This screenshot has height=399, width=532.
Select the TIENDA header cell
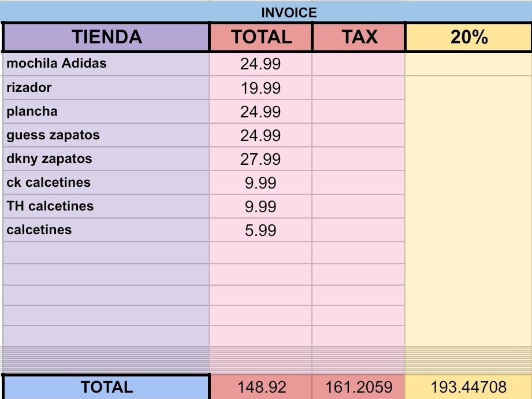[x=106, y=38]
